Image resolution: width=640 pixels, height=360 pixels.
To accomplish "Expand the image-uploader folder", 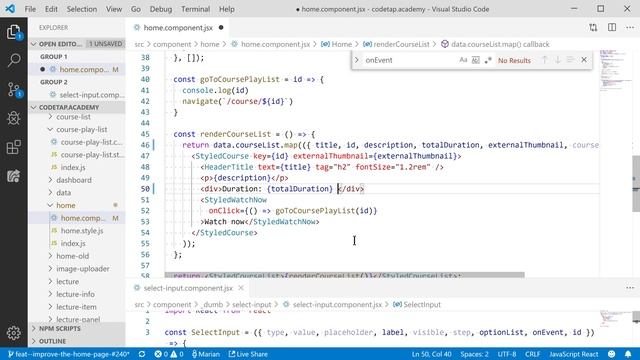I will tap(83, 269).
